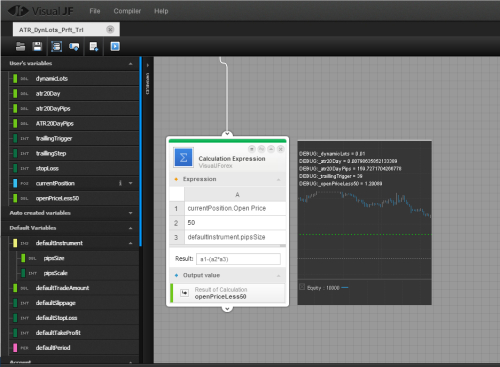The image size is (500, 367).
Task: Click the Result formula input field
Action: (x=238, y=259)
